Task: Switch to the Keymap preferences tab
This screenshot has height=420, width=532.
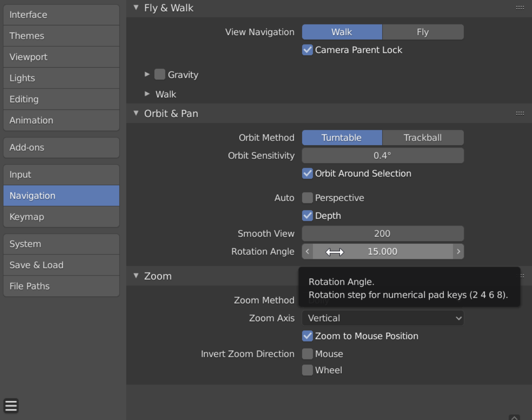Action: 61,217
